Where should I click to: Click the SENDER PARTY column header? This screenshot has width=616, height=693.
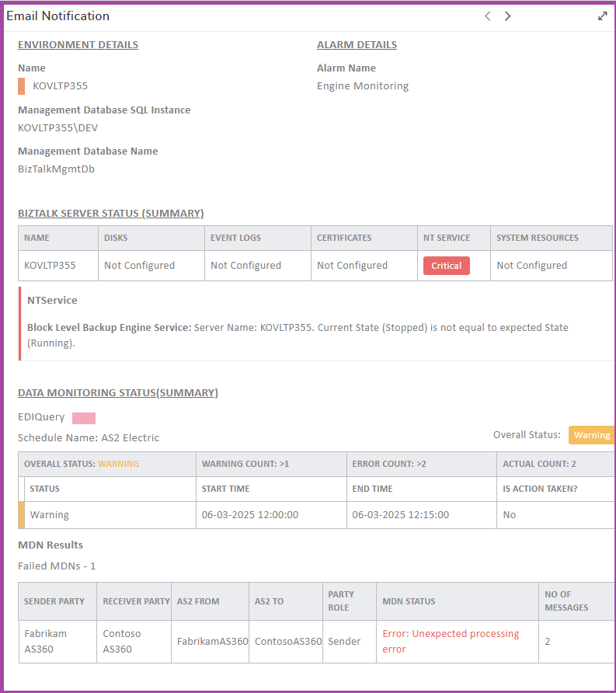pos(57,601)
